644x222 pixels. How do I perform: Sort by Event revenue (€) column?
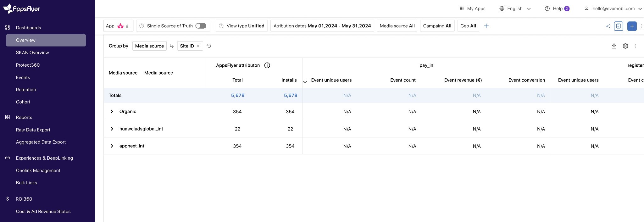coord(463,80)
